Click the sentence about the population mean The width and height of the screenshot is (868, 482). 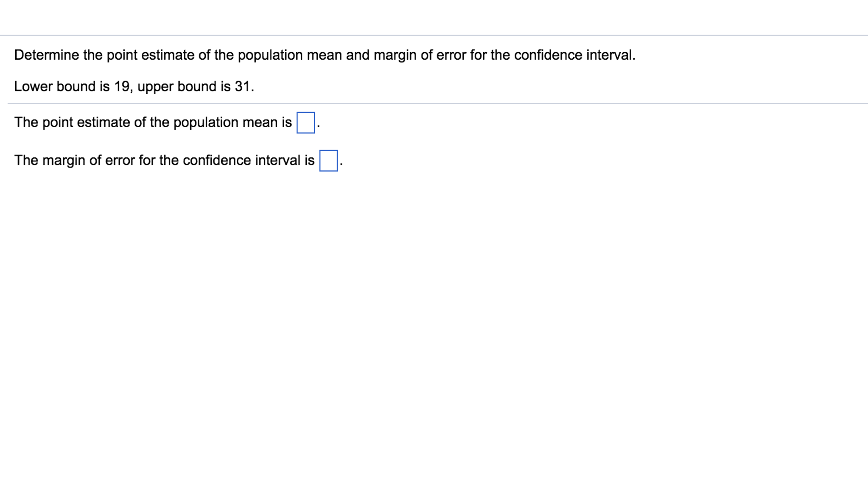(x=153, y=123)
